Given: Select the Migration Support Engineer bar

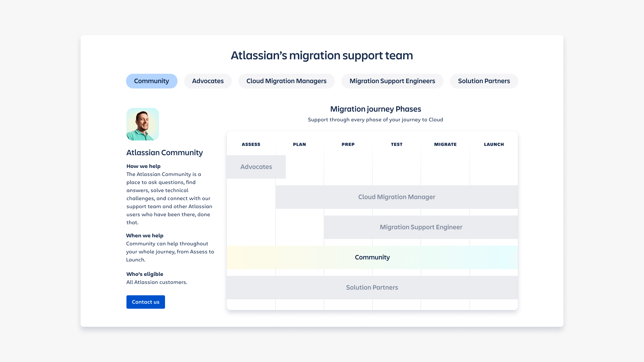Looking at the screenshot, I should (421, 227).
